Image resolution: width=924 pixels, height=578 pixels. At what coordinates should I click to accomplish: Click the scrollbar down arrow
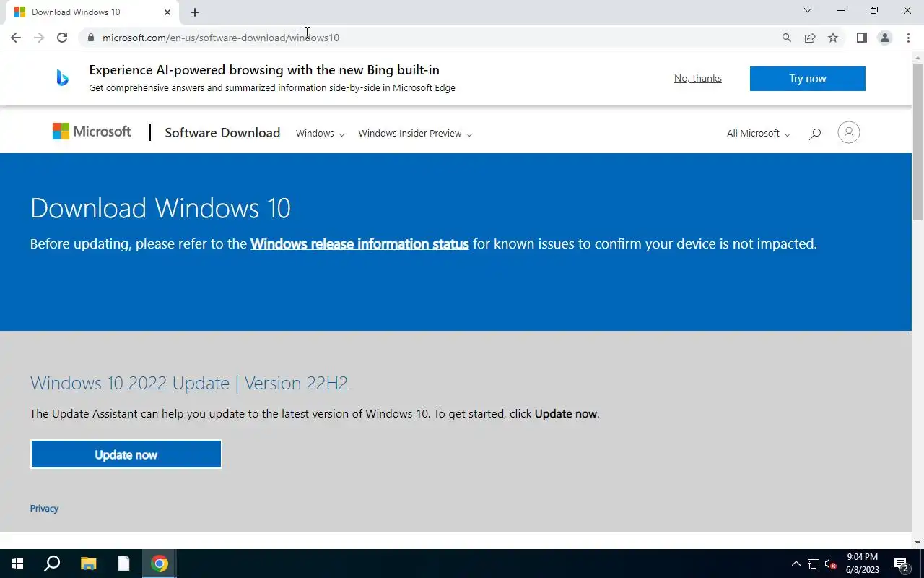(918, 543)
